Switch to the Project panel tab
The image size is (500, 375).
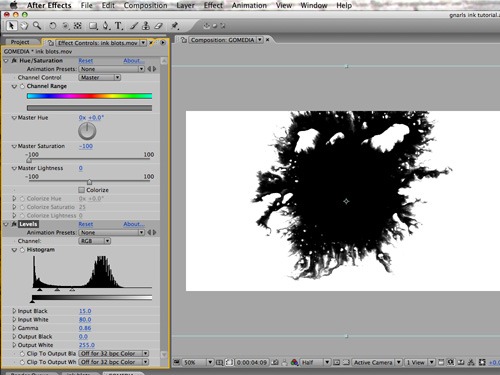coord(20,42)
